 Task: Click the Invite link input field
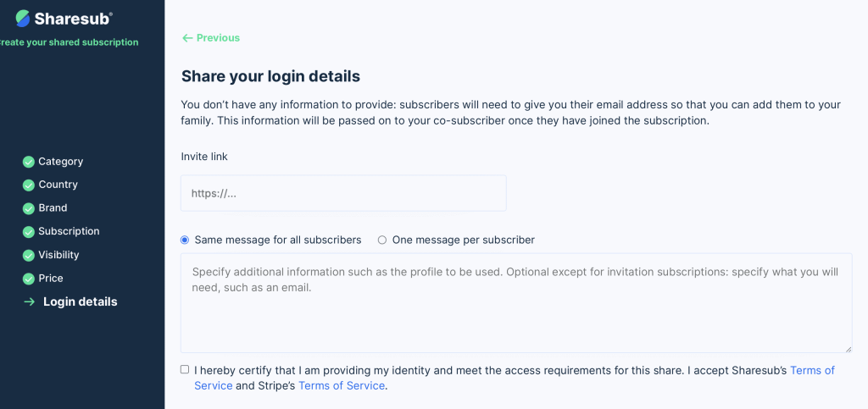343,193
